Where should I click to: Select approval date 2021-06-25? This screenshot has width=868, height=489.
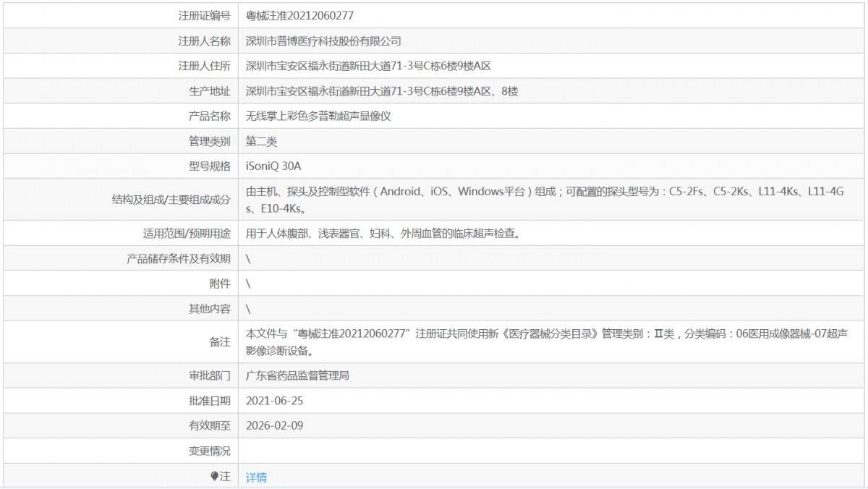[x=274, y=401]
